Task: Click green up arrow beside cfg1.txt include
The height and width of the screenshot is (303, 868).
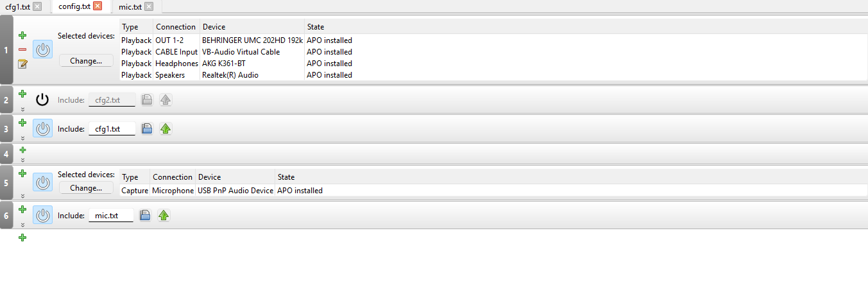Action: pos(166,129)
